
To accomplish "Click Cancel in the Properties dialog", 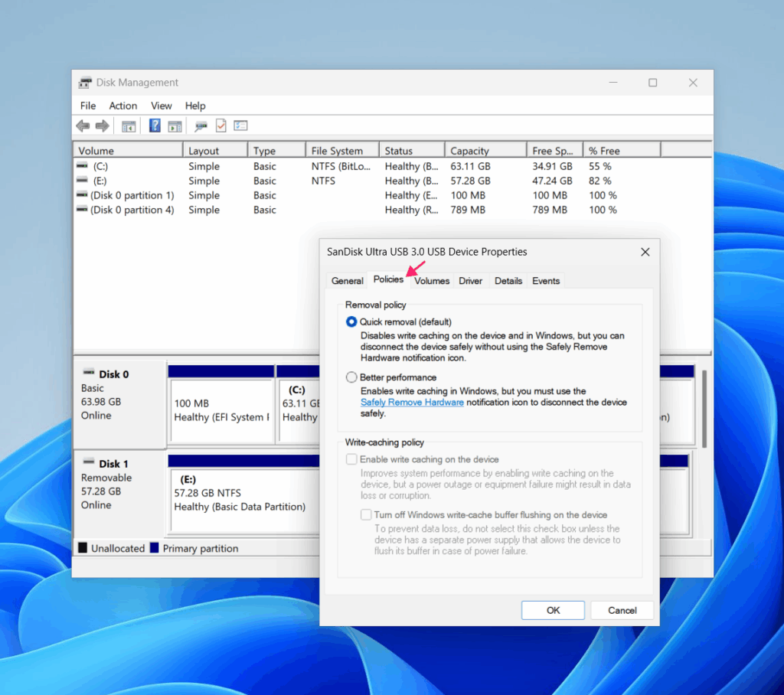I will pos(622,611).
